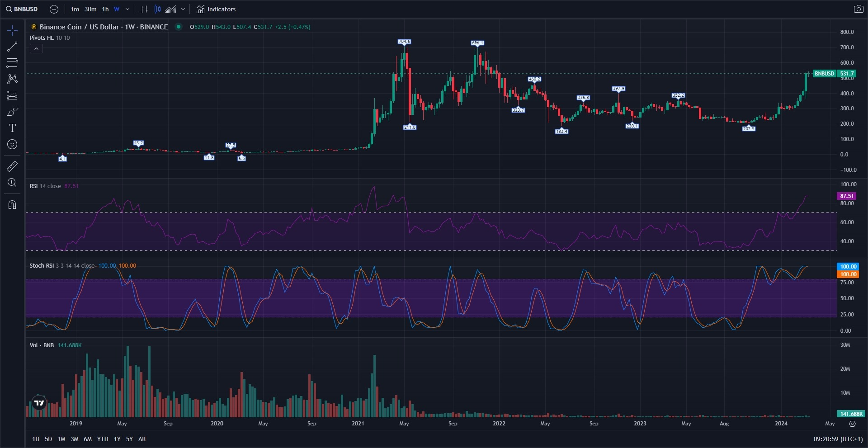Select the prediction and measurement tool
This screenshot has width=868, height=448.
pos(12,95)
